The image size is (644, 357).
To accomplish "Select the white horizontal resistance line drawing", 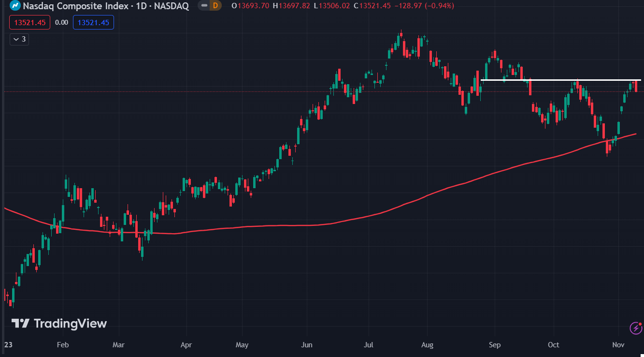I will (560, 79).
